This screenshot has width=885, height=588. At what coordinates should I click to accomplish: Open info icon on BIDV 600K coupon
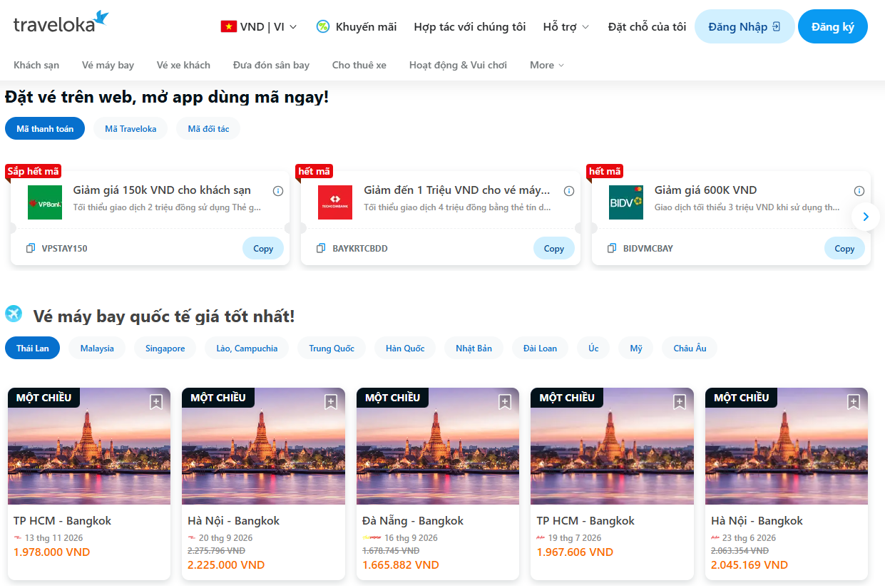[x=859, y=191]
